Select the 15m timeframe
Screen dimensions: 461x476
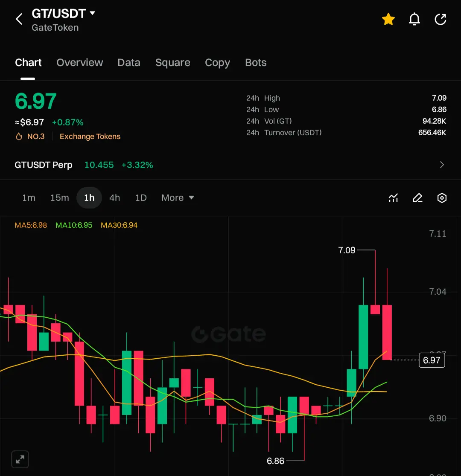[60, 197]
